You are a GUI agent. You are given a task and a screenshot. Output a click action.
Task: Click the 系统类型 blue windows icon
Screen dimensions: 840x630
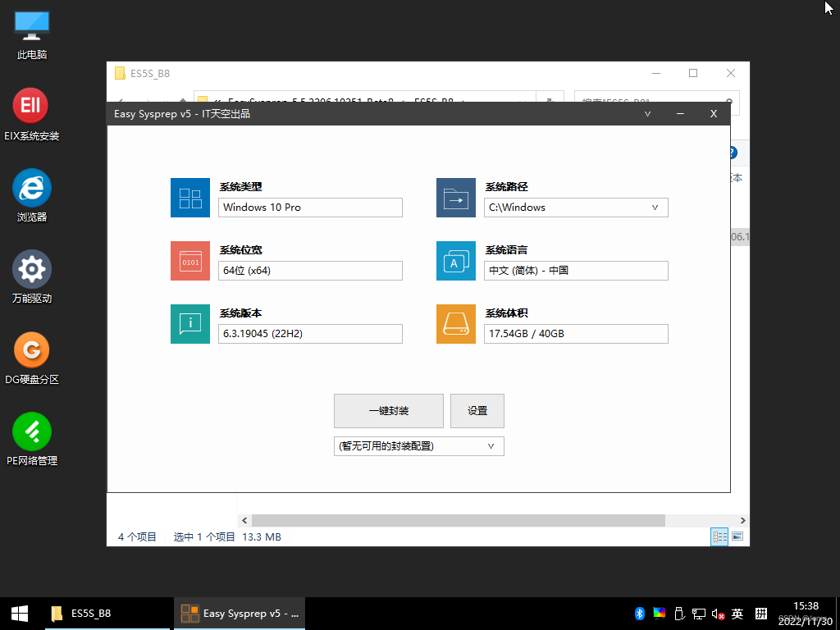tap(190, 198)
